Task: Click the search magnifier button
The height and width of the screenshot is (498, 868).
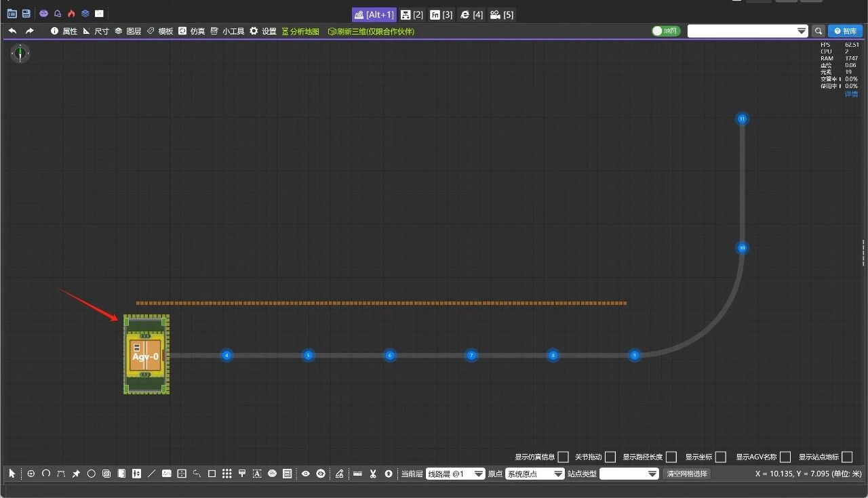Action: [x=818, y=31]
